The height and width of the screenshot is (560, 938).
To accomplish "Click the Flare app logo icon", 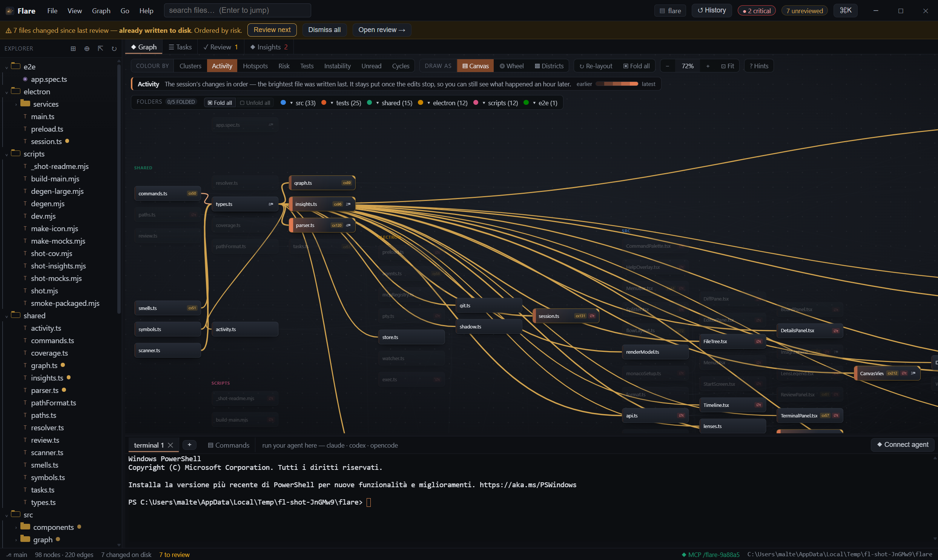I will tap(10, 11).
